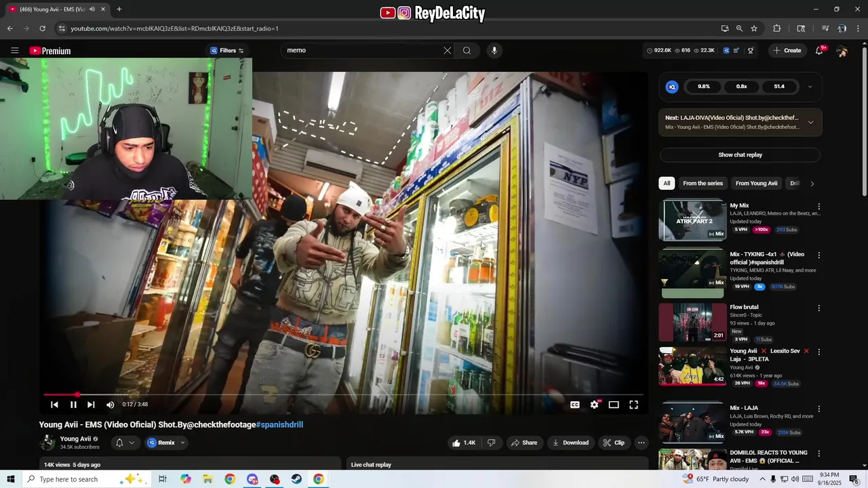Open the channel notification bell
Image resolution: width=868 pixels, height=488 pixels.
(119, 443)
